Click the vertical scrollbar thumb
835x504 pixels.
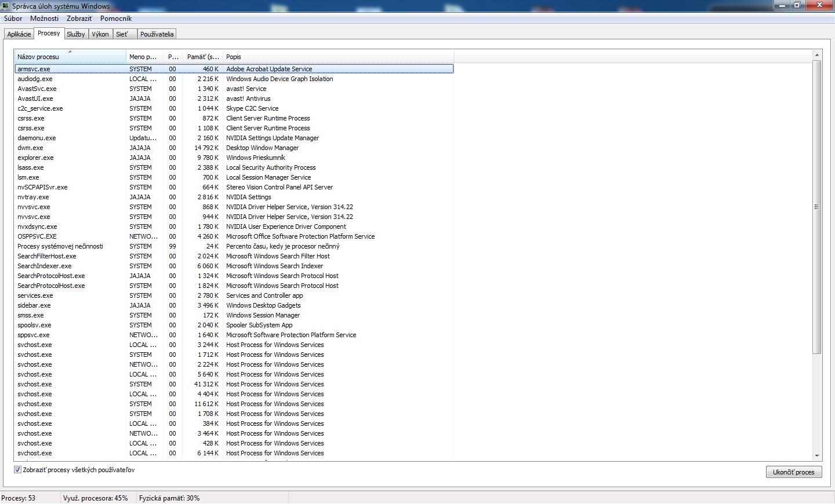click(817, 207)
